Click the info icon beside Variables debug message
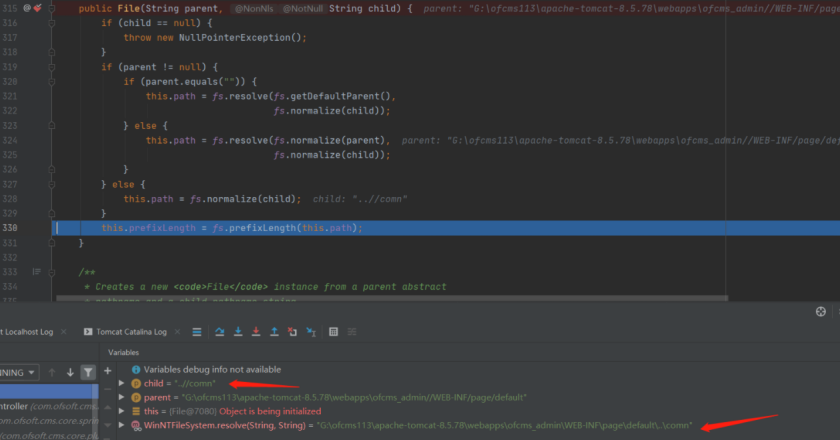840x440 pixels. (x=136, y=370)
